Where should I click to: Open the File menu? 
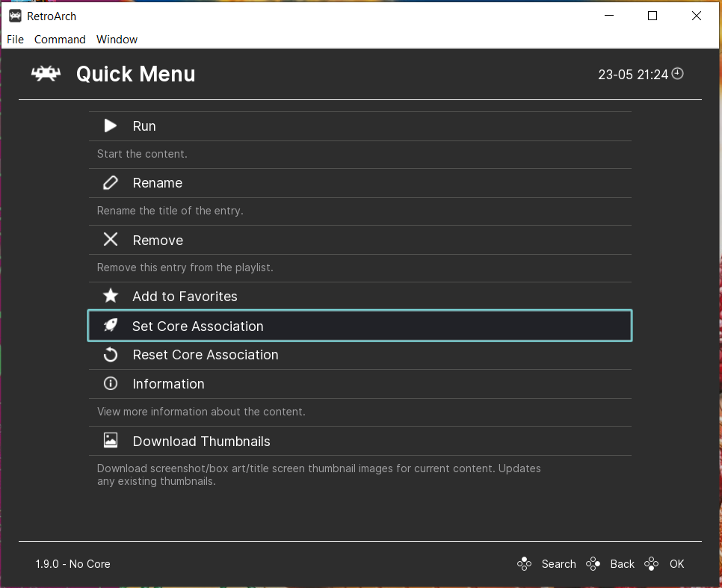point(15,40)
